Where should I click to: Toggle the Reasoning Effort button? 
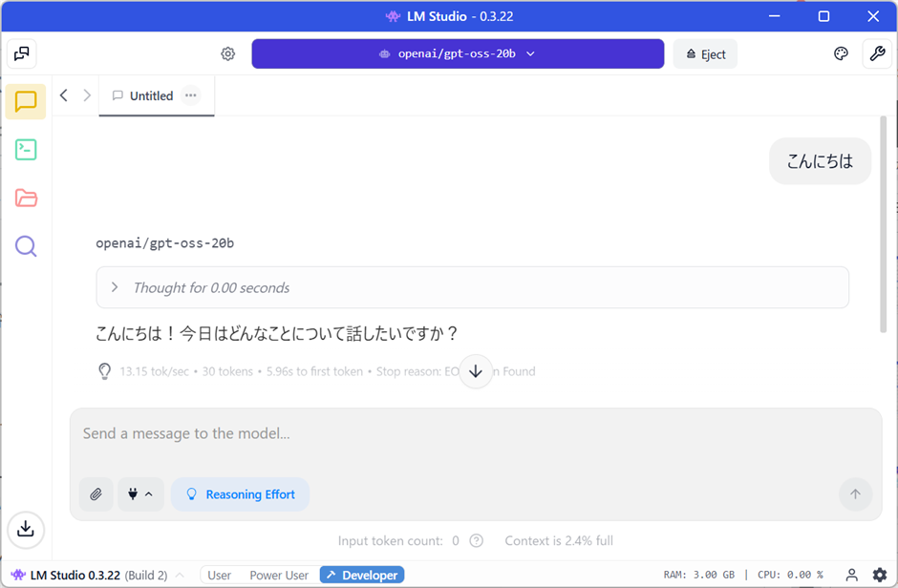point(241,494)
